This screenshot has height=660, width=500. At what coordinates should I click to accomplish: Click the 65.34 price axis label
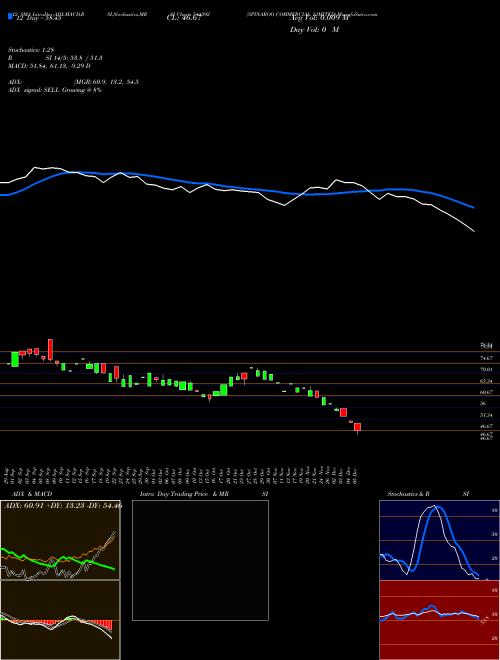point(487,381)
